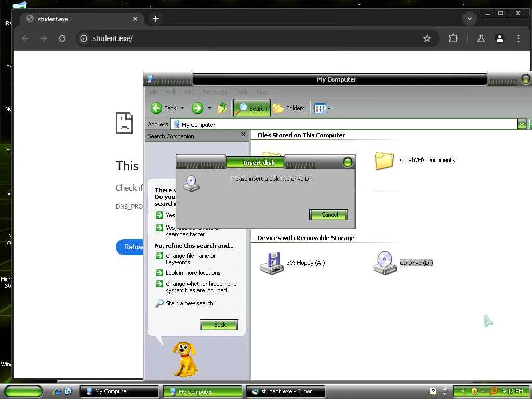Open the Folders pane button
Viewport: 532px width, 399px height.
tap(289, 108)
